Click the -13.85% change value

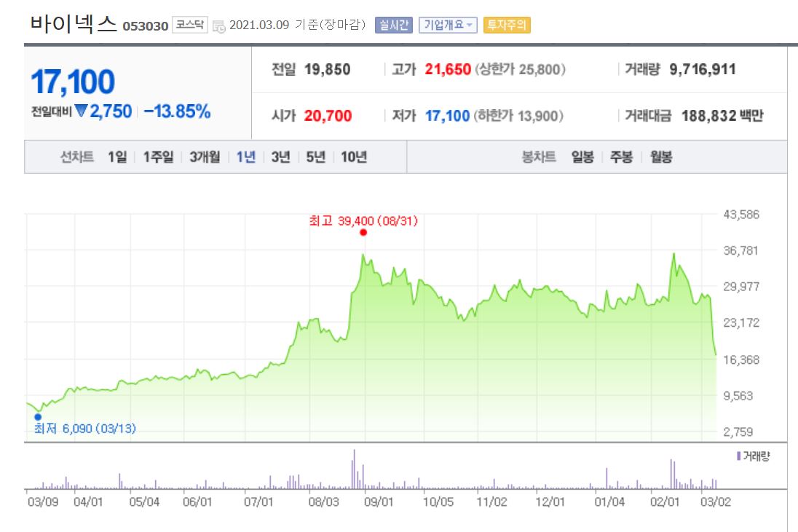(x=177, y=111)
